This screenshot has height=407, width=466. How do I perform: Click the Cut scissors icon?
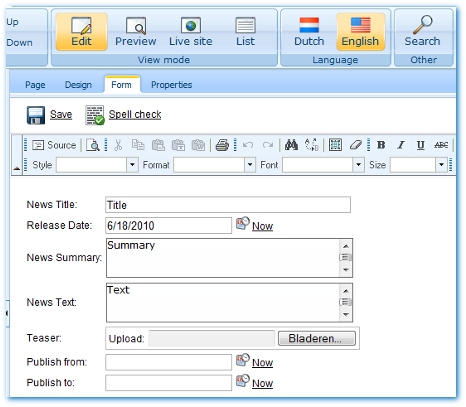(118, 145)
